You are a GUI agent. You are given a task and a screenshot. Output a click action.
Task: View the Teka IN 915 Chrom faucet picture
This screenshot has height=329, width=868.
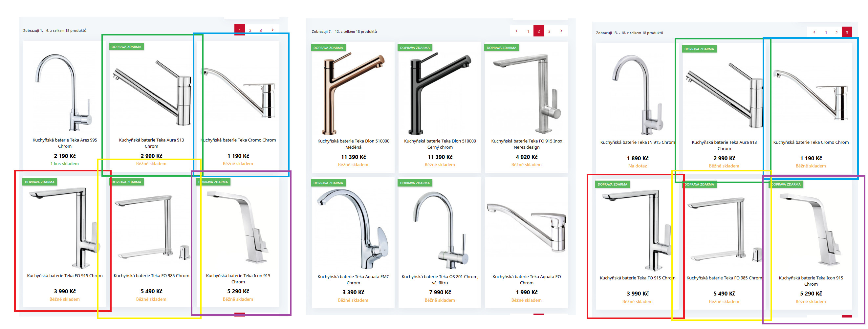tap(637, 94)
